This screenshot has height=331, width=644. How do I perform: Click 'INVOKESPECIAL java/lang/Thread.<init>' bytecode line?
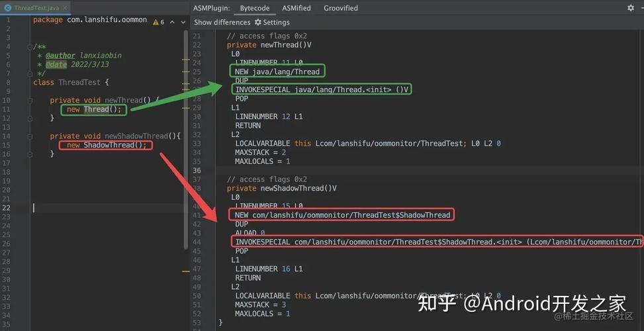click(322, 89)
